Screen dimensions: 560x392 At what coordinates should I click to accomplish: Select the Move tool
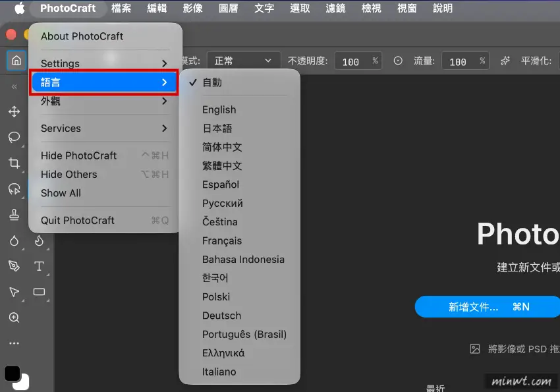pyautogui.click(x=14, y=111)
